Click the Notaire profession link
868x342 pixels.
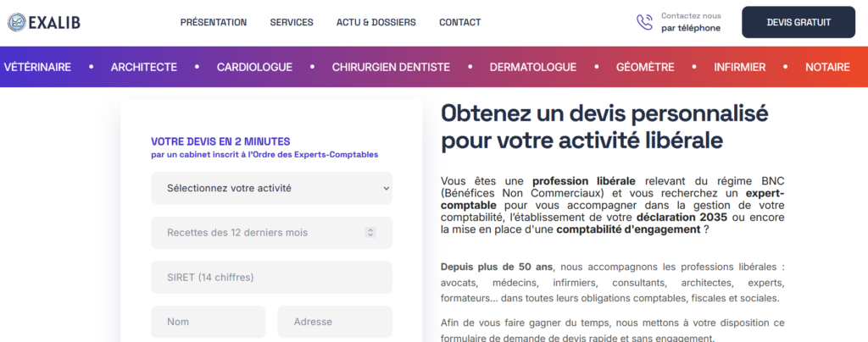tap(827, 67)
